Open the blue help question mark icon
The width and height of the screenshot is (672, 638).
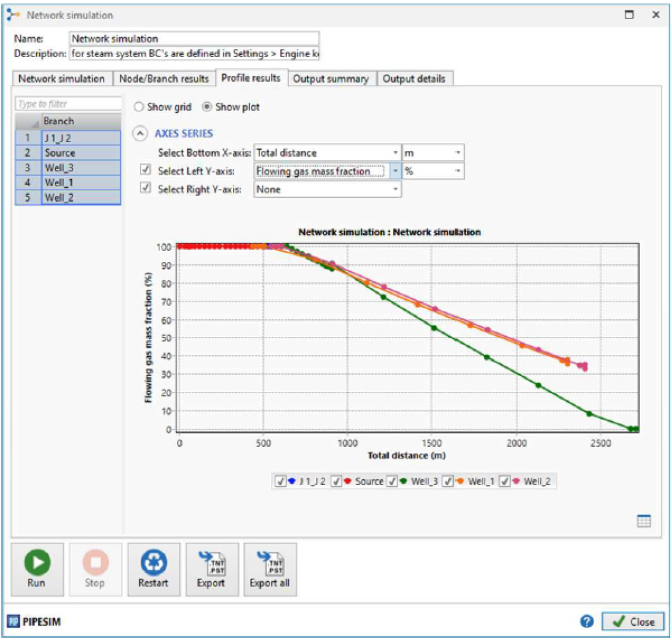pos(586,621)
